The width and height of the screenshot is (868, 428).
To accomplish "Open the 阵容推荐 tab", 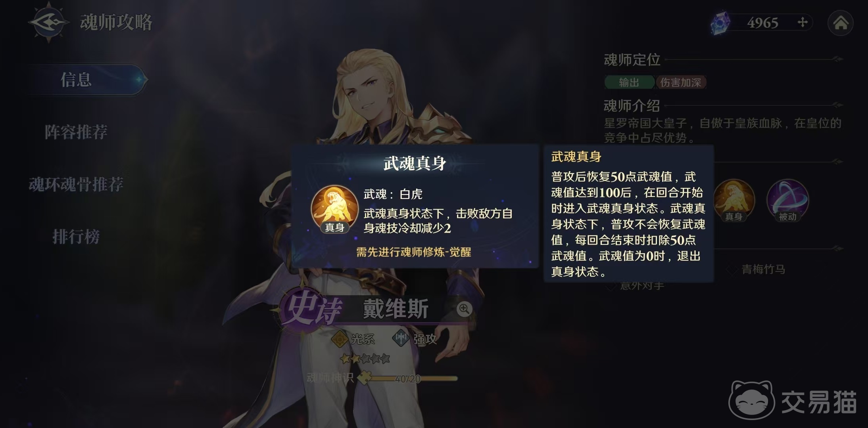I will (x=76, y=132).
